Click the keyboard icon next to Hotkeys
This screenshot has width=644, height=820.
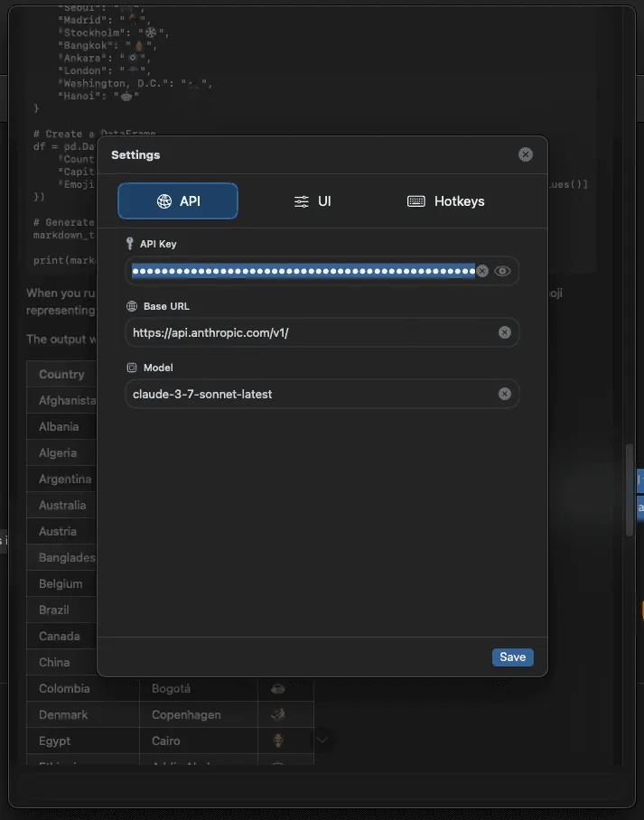pyautogui.click(x=416, y=201)
